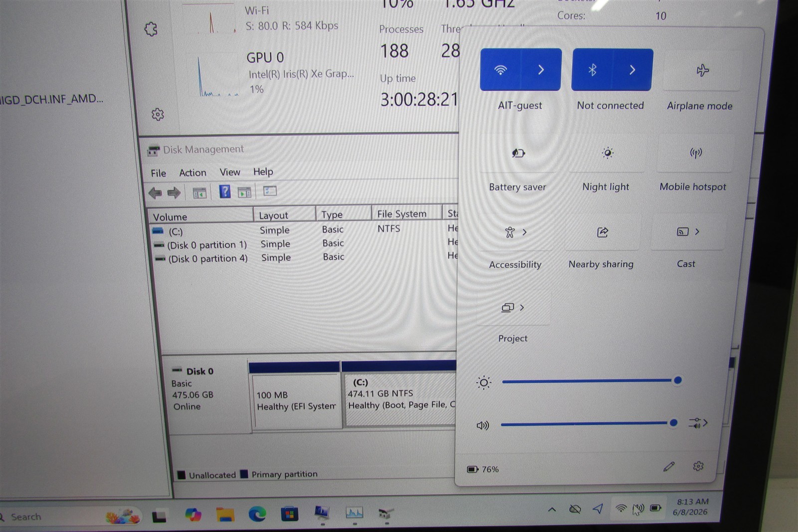Image resolution: width=798 pixels, height=532 pixels.
Task: Click the Help question mark toolbar icon
Action: (225, 191)
